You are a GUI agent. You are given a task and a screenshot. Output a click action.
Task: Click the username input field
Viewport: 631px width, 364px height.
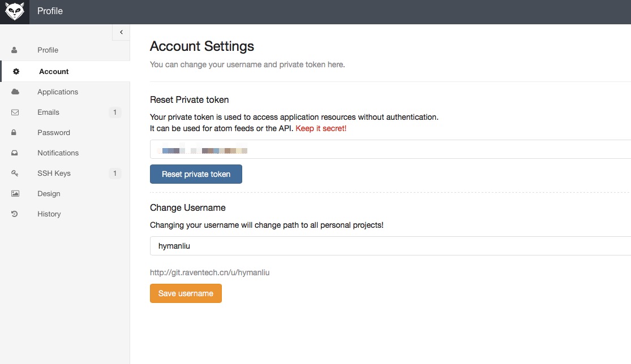coord(389,246)
